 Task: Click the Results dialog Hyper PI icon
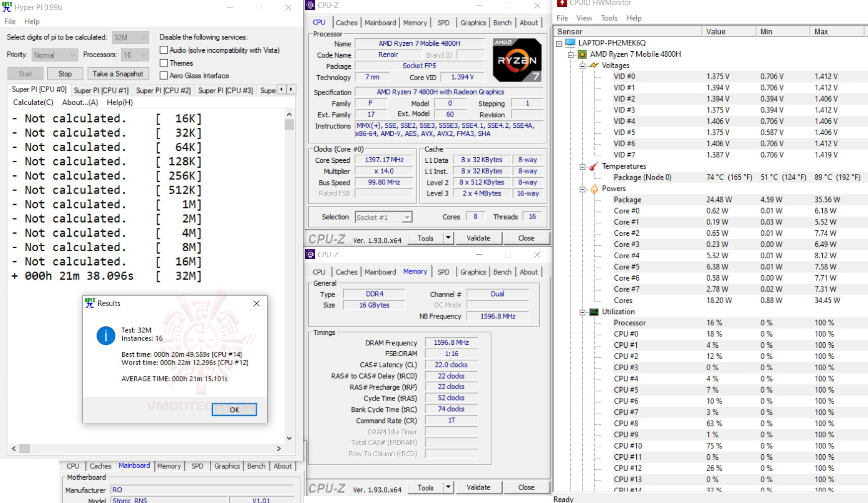[90, 303]
